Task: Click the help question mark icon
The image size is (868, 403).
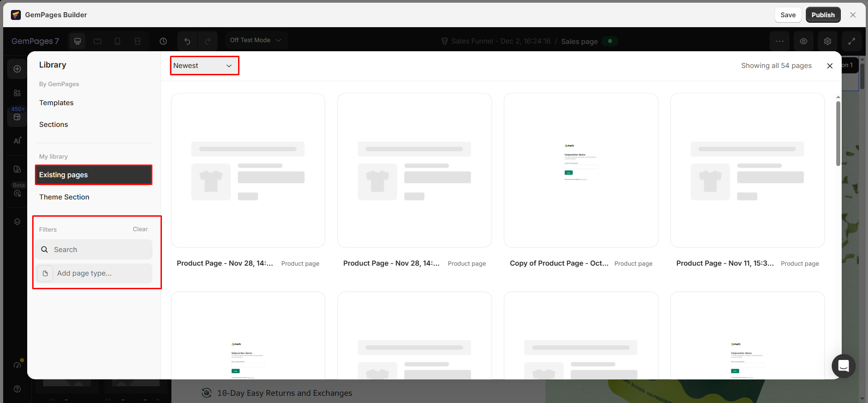Action: point(17,389)
